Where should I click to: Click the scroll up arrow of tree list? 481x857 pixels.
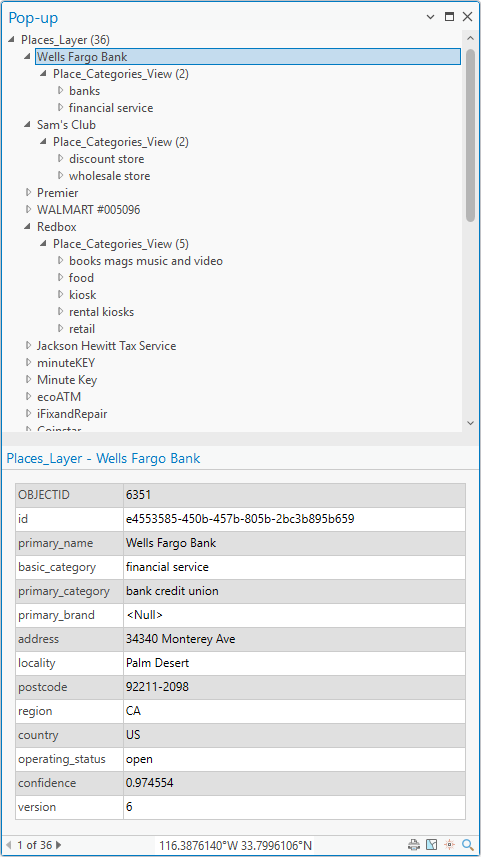pyautogui.click(x=471, y=36)
